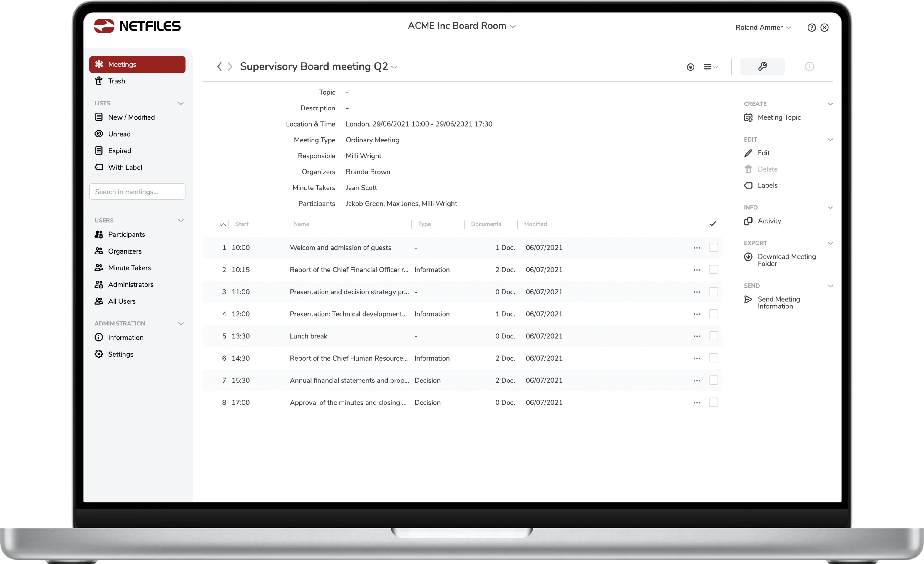The width and height of the screenshot is (924, 564).
Task: Check the Lunch break row checkbox
Action: (x=713, y=336)
